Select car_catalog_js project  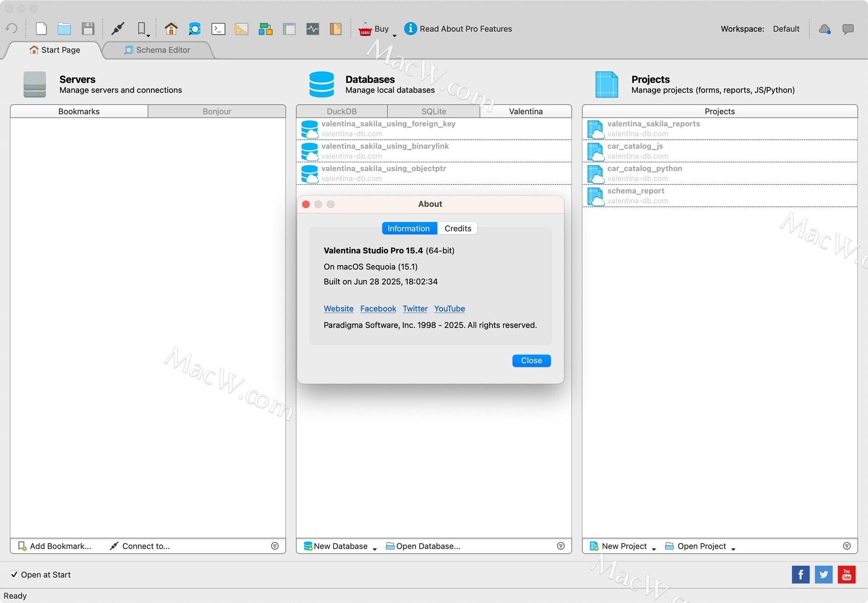tap(720, 151)
